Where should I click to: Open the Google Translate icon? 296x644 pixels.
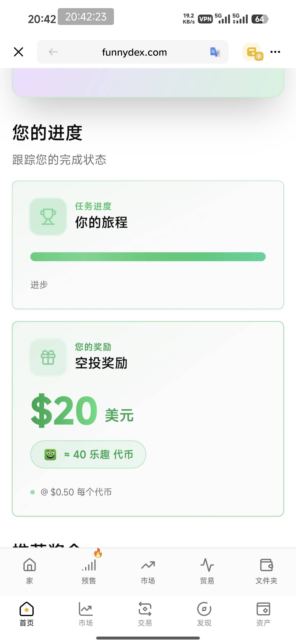[215, 52]
